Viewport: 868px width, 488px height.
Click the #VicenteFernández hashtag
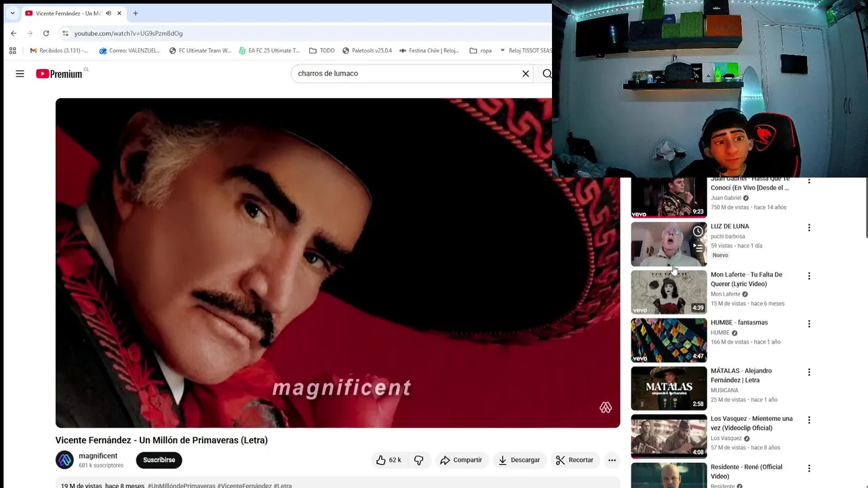[x=244, y=485]
